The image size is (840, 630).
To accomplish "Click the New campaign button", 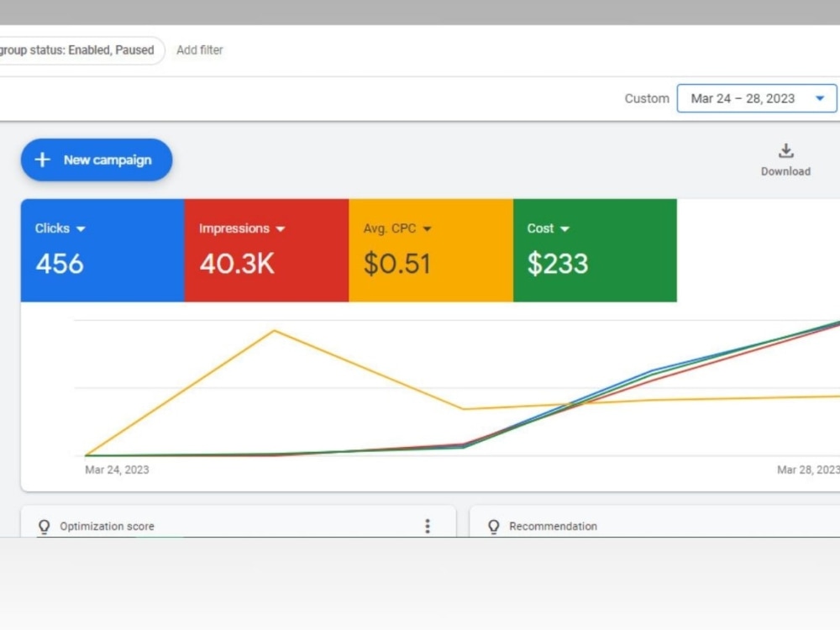I will tap(97, 160).
